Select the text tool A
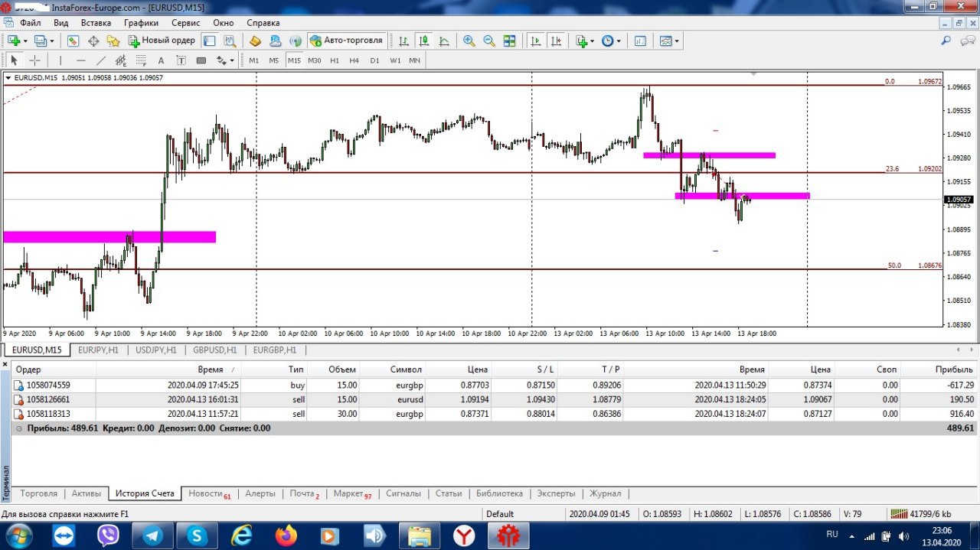The width and height of the screenshot is (980, 550). pos(161,60)
